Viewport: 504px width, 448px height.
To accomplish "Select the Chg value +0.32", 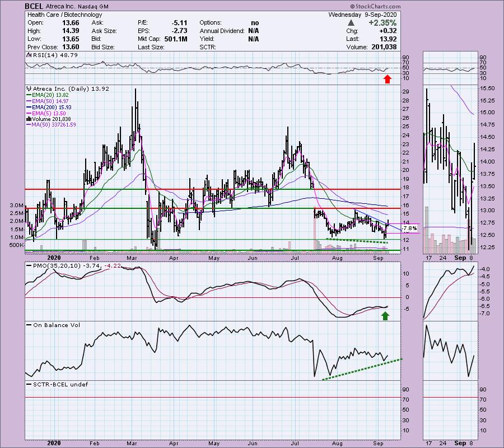I will 388,31.
